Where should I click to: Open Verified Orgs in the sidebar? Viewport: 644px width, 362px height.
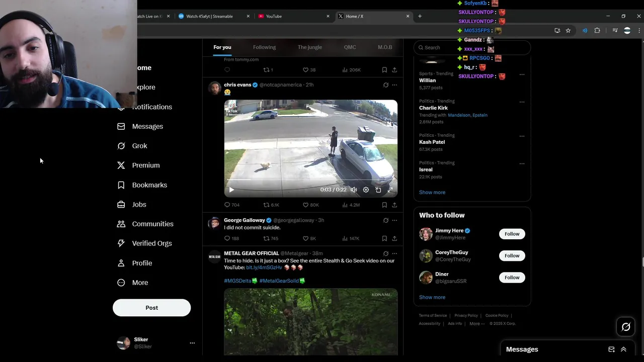coord(145,243)
